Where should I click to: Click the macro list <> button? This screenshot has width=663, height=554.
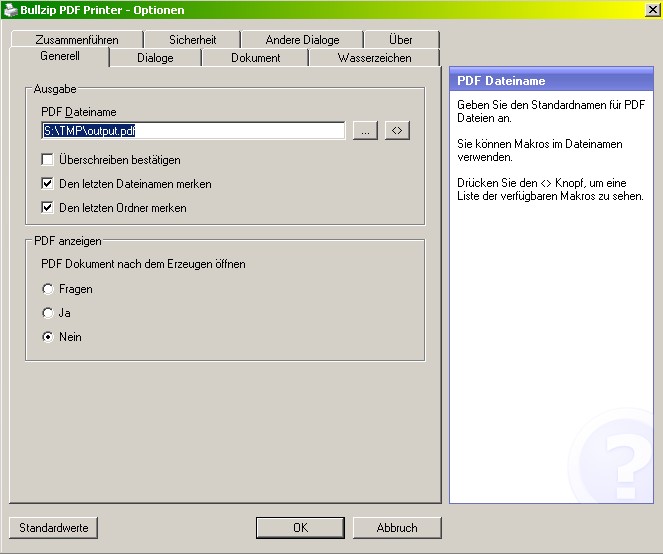click(x=397, y=131)
